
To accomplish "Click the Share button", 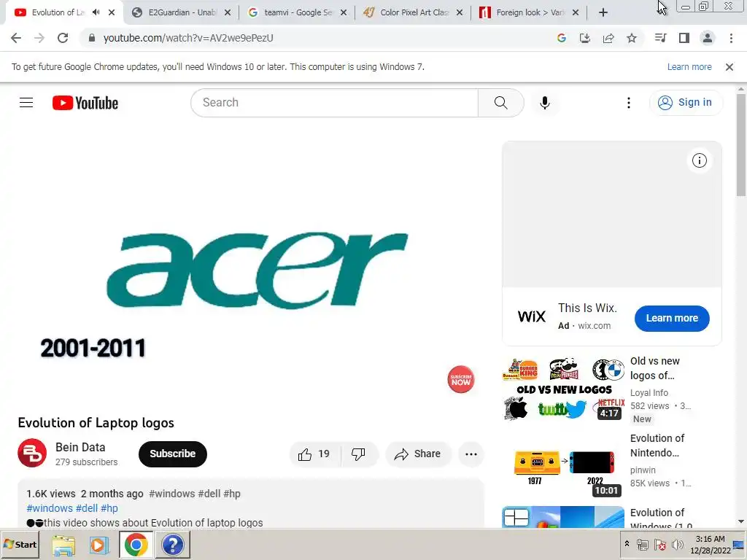I will [417, 454].
